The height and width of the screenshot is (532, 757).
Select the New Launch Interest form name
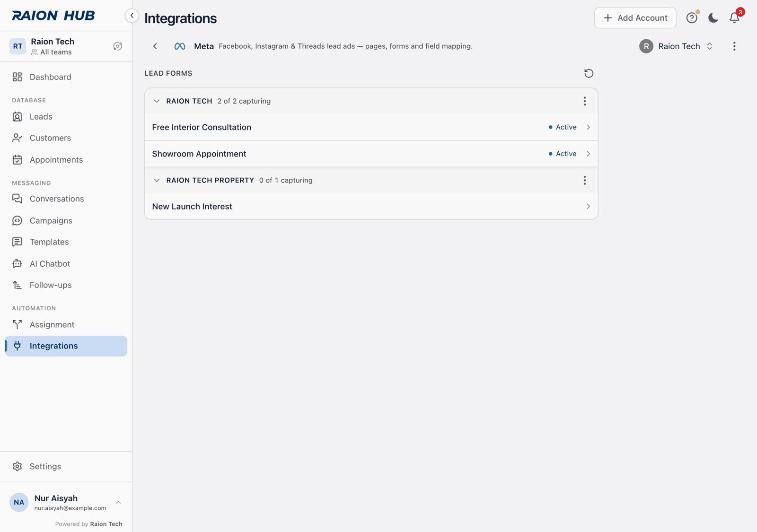[192, 207]
